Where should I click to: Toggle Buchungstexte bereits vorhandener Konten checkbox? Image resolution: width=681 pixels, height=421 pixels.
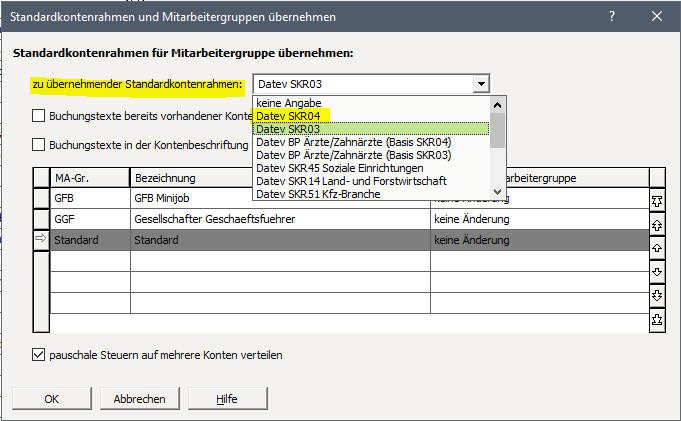pyautogui.click(x=38, y=116)
